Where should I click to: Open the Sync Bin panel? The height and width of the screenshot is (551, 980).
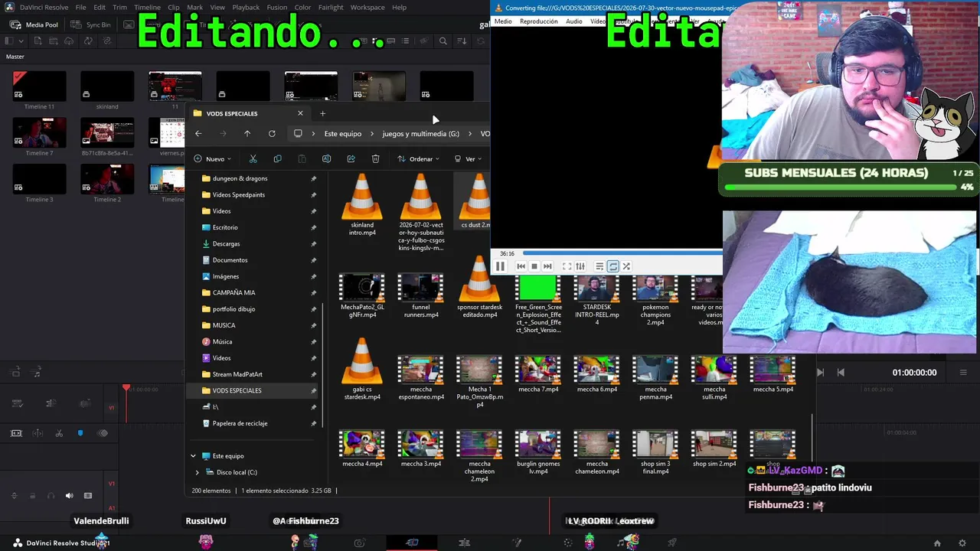pos(92,24)
